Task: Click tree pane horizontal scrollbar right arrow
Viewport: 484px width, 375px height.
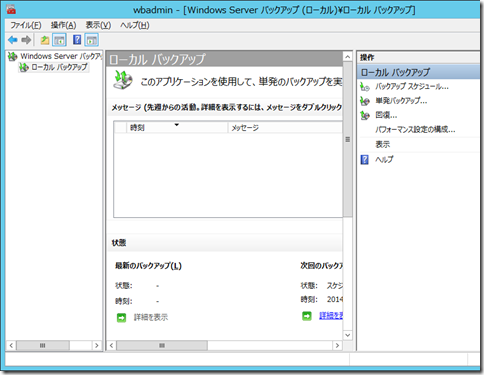Action: [97, 345]
